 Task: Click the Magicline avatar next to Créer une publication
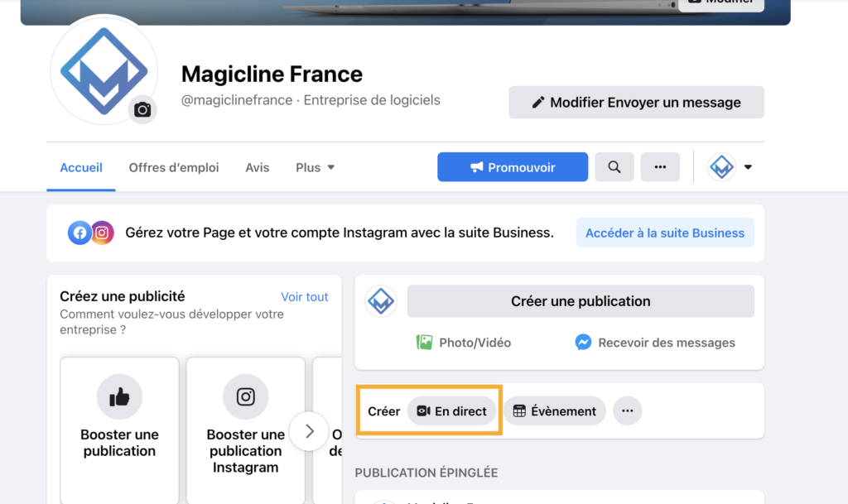pyautogui.click(x=381, y=301)
